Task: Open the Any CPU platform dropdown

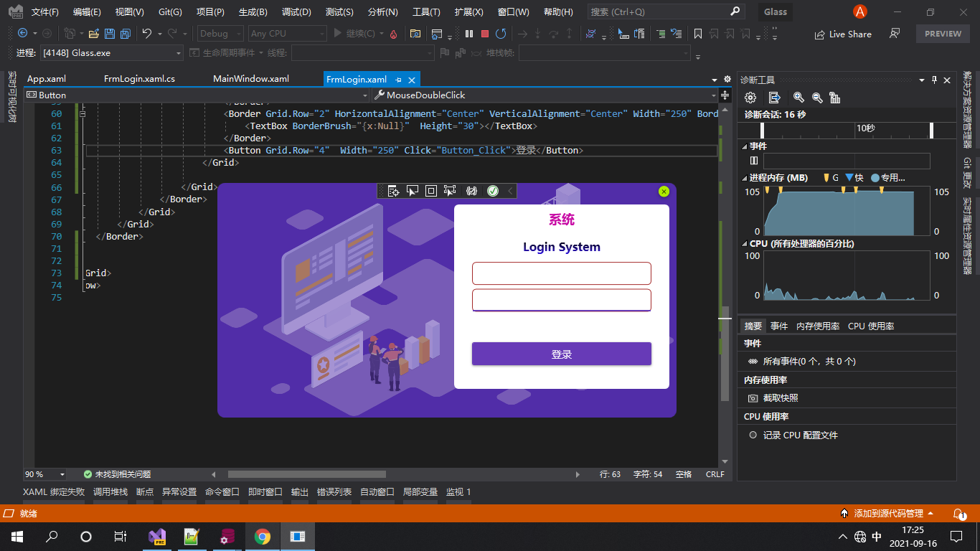Action: coord(287,33)
